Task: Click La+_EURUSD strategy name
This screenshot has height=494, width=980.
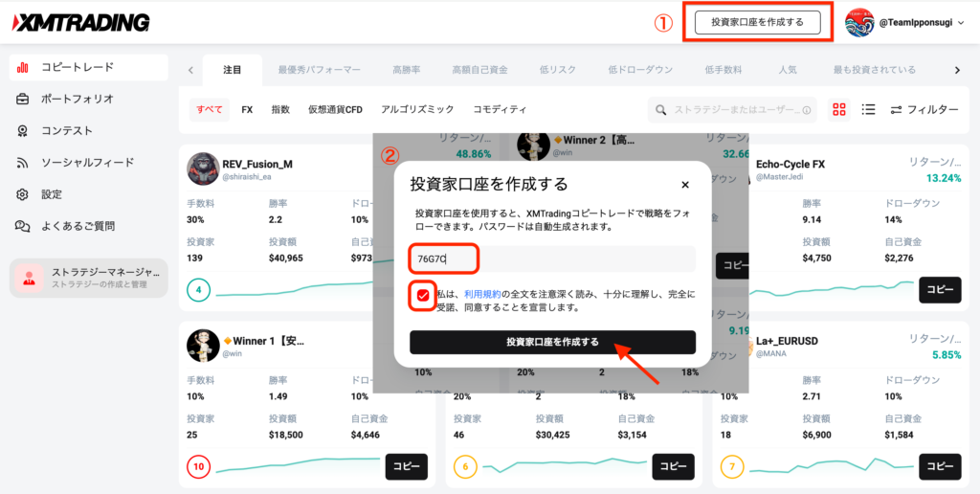Action: [x=787, y=342]
